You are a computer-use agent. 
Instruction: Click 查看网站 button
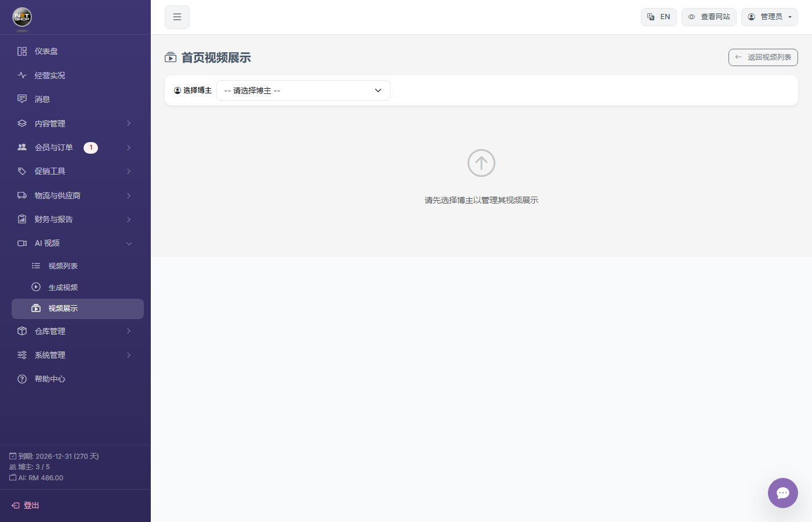709,17
